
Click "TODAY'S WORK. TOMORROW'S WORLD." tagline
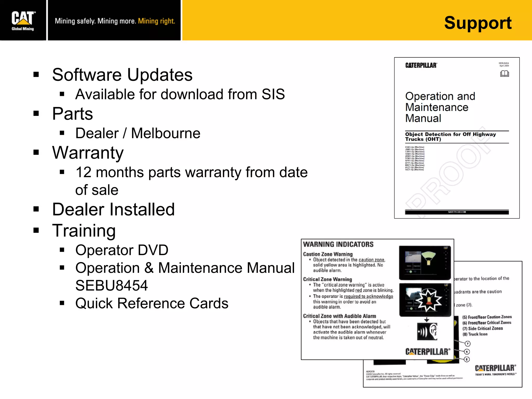point(496,374)
